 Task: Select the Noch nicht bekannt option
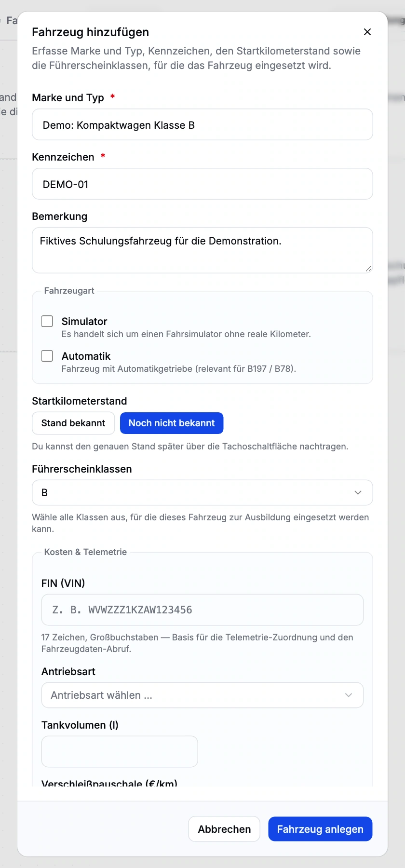(172, 423)
